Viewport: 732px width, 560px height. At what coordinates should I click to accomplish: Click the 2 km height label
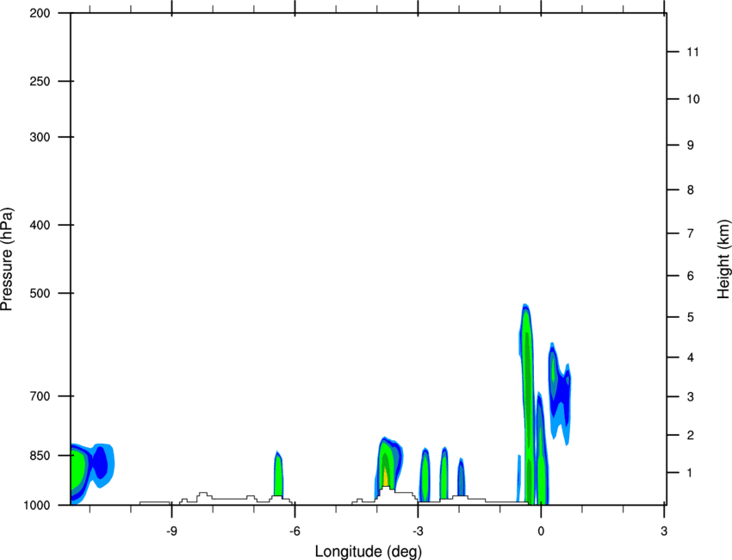pos(691,435)
